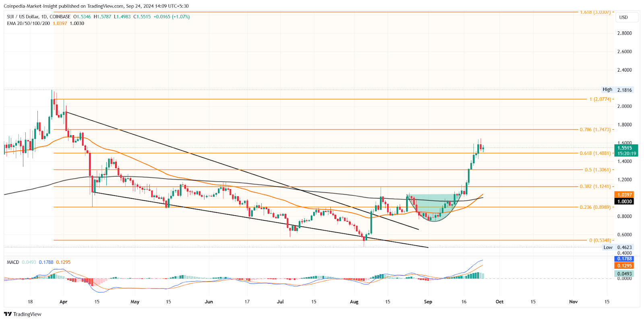Open the USD currency selector
This screenshot has height=321, width=644.
click(627, 17)
